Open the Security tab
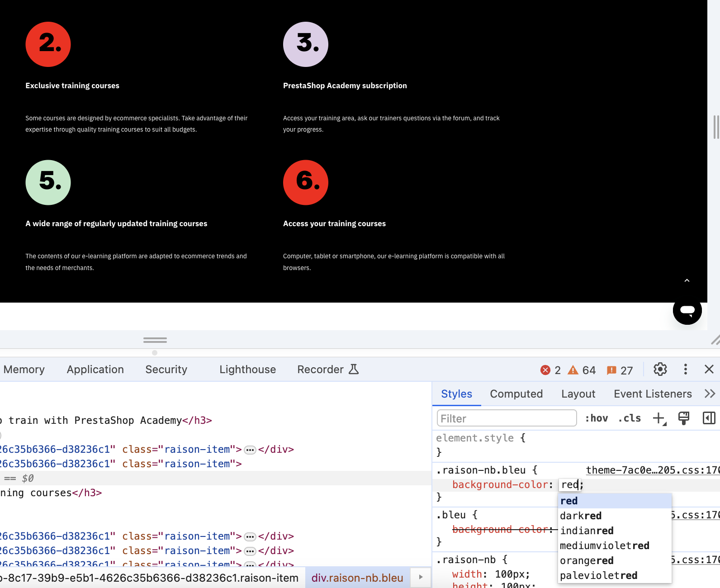720x588 pixels. (166, 370)
